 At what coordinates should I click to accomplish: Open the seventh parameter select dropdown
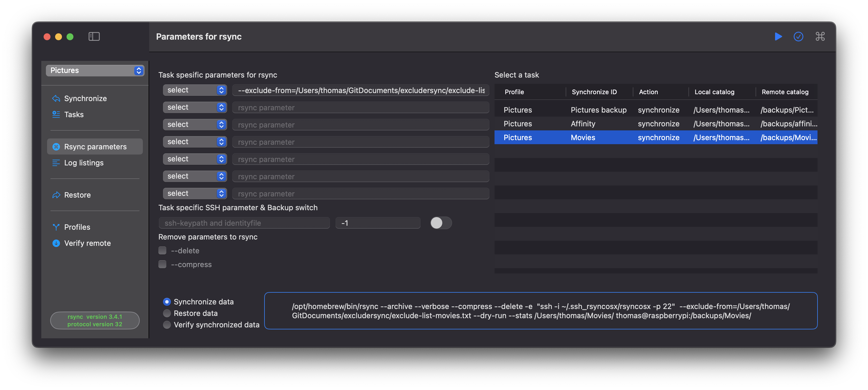[x=195, y=193]
